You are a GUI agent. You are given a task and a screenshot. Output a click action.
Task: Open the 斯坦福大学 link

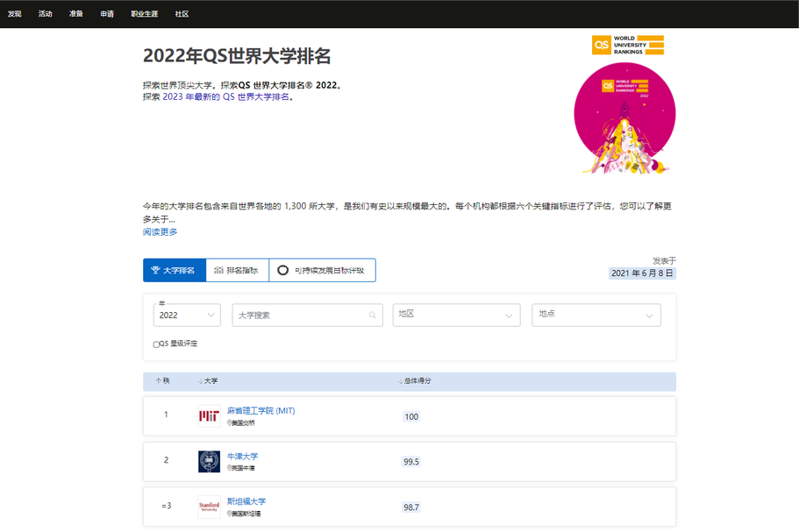[246, 501]
